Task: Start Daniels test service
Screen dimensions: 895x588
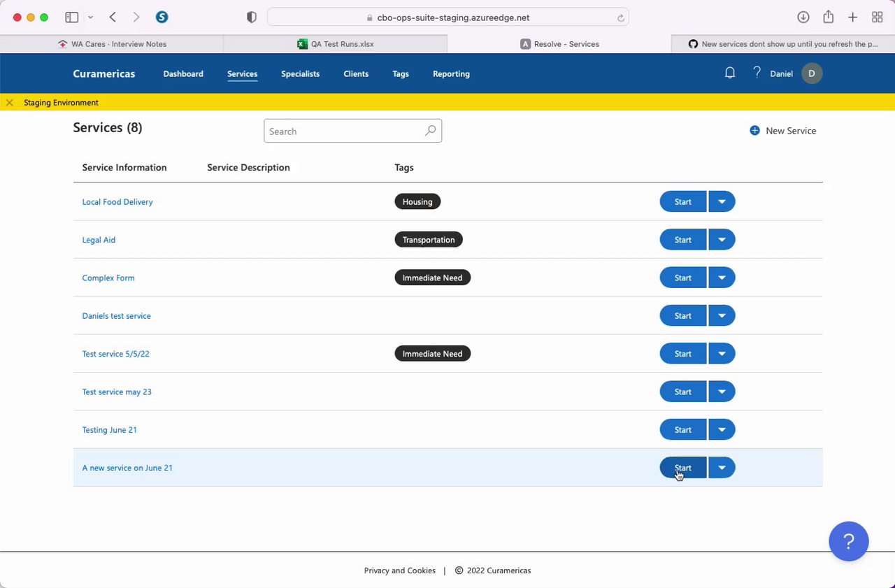Action: click(683, 316)
